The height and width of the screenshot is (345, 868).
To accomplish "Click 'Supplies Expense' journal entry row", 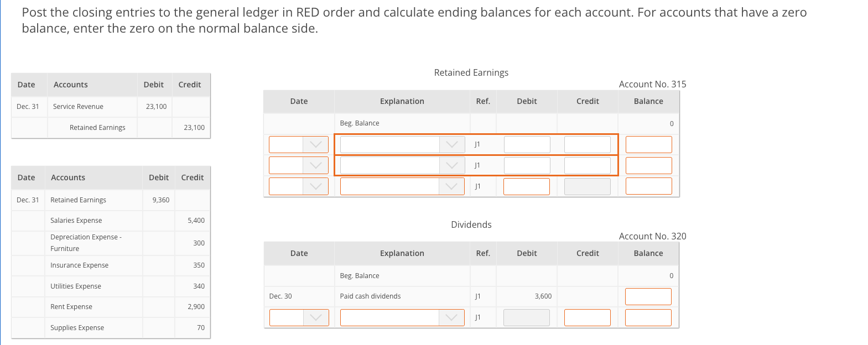I will (111, 328).
